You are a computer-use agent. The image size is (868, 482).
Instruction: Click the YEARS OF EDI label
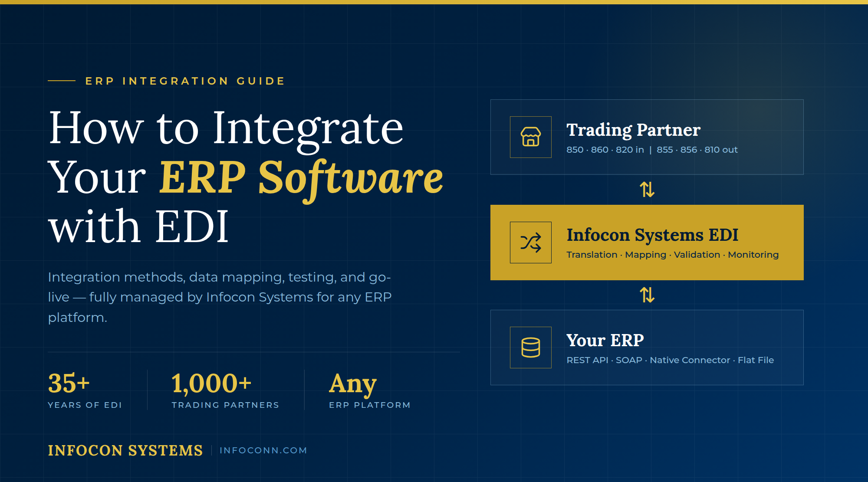pyautogui.click(x=85, y=405)
